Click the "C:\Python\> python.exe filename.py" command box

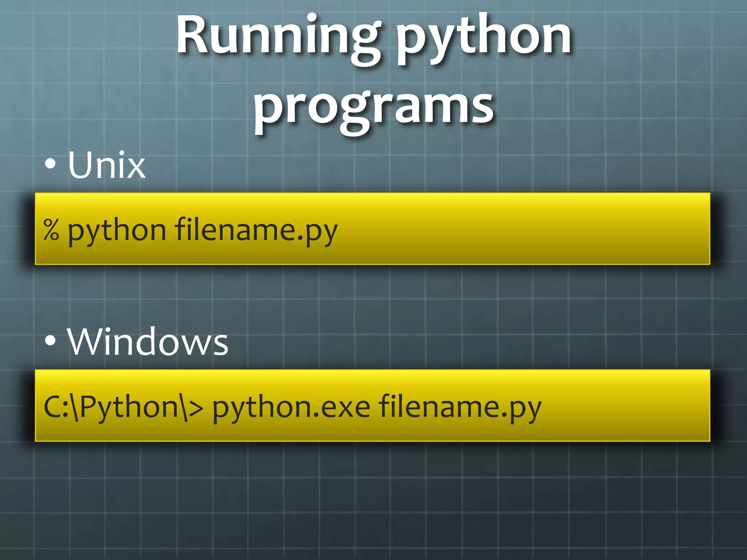[x=372, y=405]
